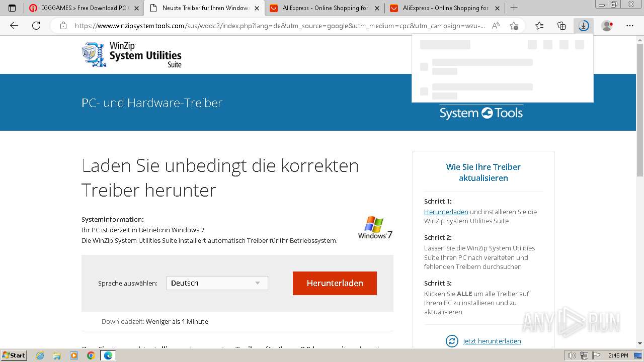The width and height of the screenshot is (644, 362).
Task: Click the volume speaker tray icon
Action: click(572, 355)
